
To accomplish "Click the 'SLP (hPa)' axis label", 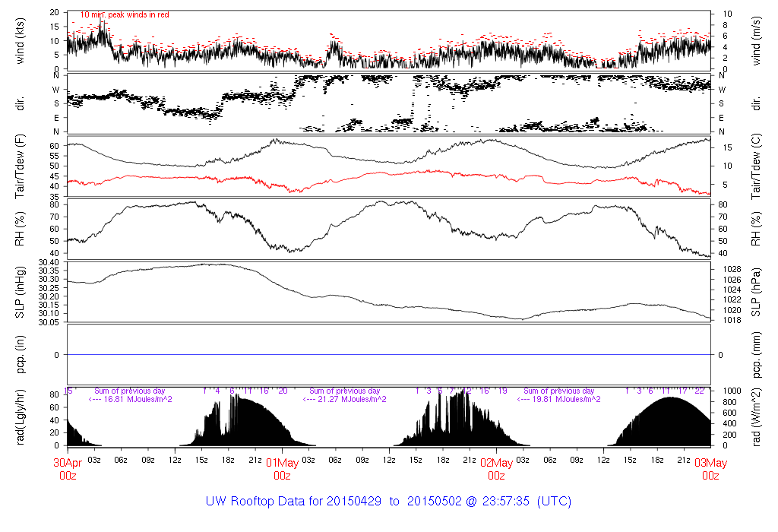I will tap(756, 293).
